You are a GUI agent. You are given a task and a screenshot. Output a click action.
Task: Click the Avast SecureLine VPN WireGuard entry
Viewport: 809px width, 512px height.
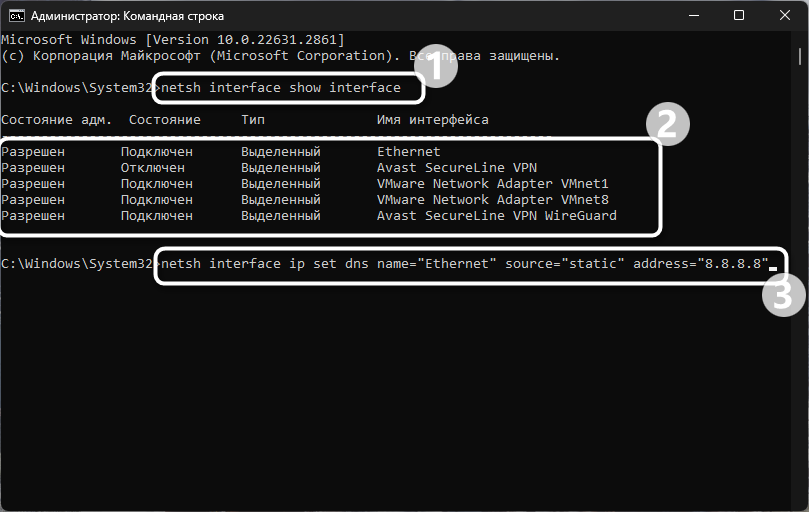496,216
